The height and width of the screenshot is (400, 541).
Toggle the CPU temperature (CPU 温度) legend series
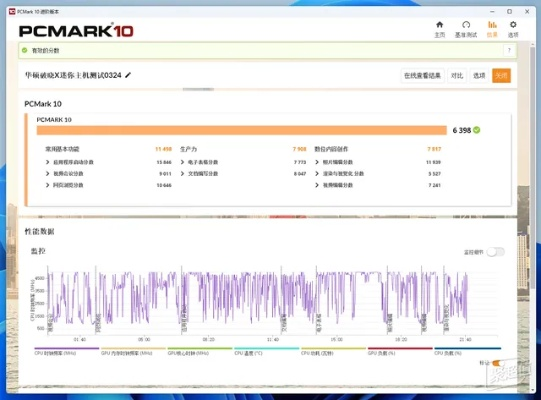[266, 351]
